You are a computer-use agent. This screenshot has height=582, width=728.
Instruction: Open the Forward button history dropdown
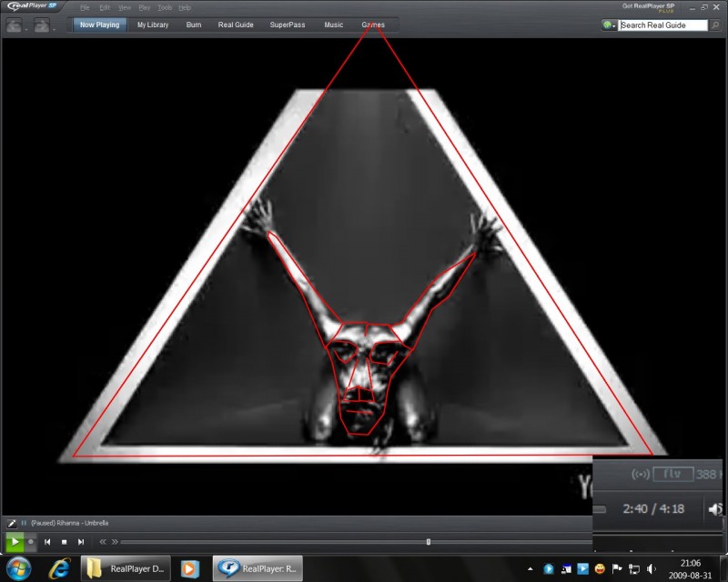(x=55, y=29)
